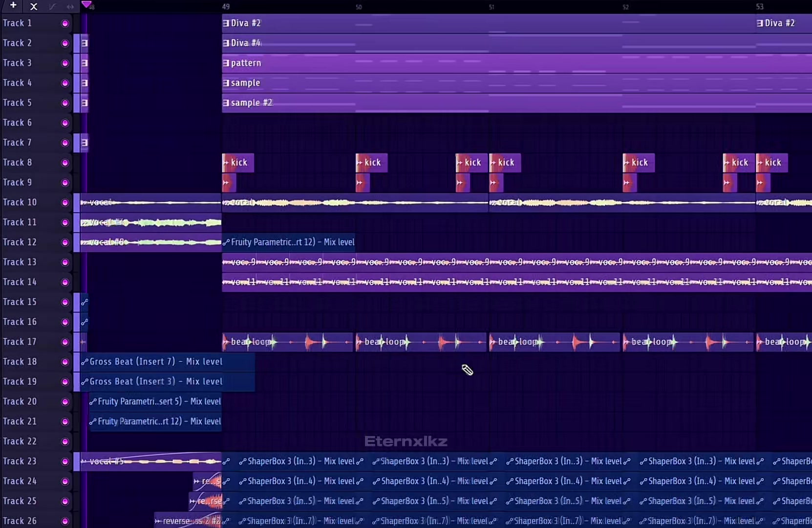The width and height of the screenshot is (812, 528).
Task: Click the small audio clip on Track 9 at bar 49
Action: coord(229,183)
